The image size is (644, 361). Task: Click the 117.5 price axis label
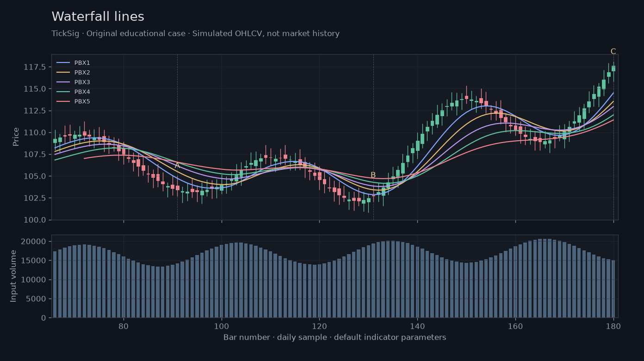click(35, 67)
